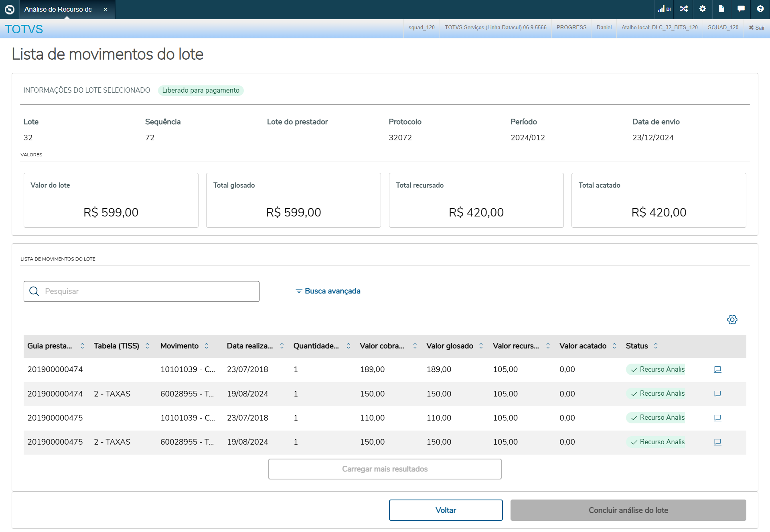Click the signal bars DI icon
Viewport: 770px width, 532px height.
664,9
